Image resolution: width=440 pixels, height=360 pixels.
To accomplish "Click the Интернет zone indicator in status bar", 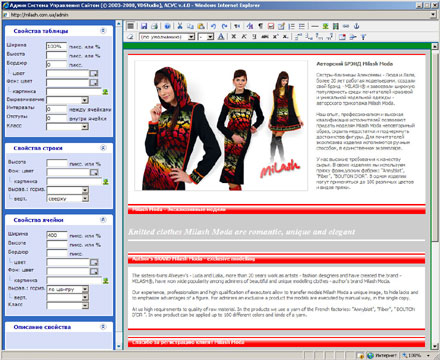I will (x=382, y=356).
